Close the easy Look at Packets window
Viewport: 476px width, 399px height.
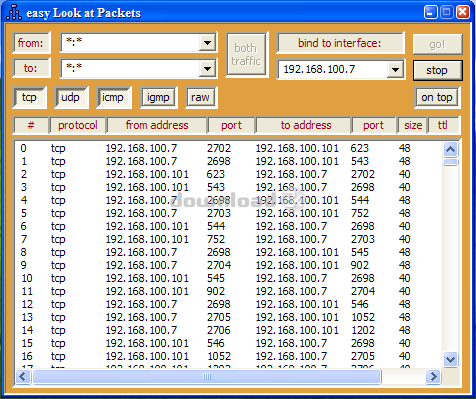463,12
